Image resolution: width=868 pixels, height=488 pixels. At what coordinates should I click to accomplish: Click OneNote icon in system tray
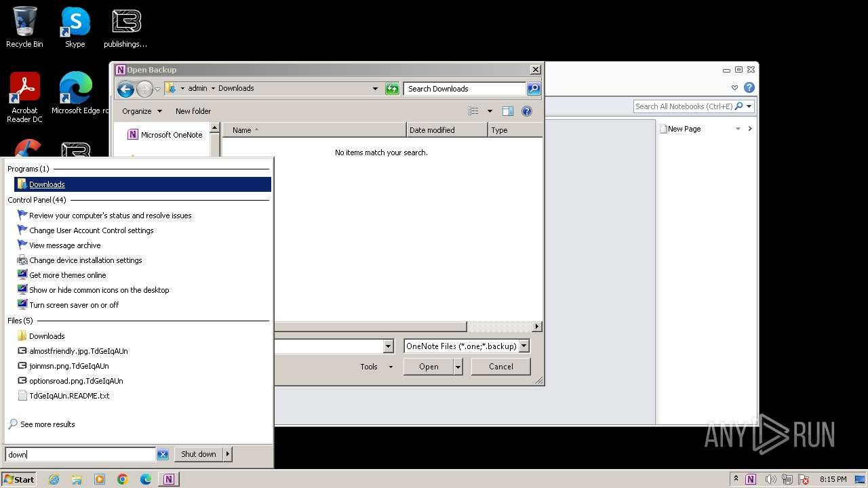coord(751,480)
